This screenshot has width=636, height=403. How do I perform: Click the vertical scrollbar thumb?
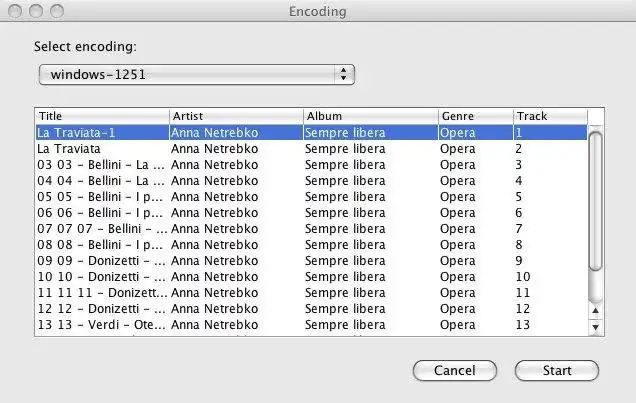tap(596, 200)
